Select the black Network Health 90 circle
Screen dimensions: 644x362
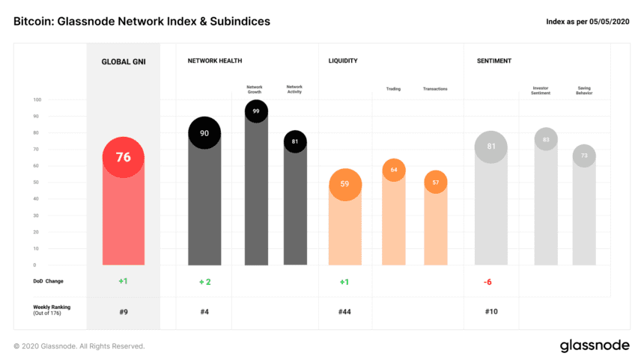(x=204, y=133)
